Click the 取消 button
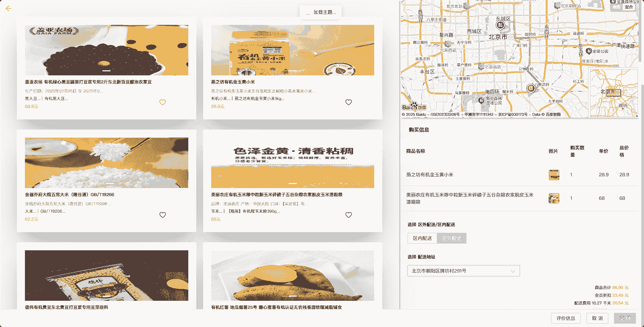This screenshot has width=644, height=327. (597, 318)
